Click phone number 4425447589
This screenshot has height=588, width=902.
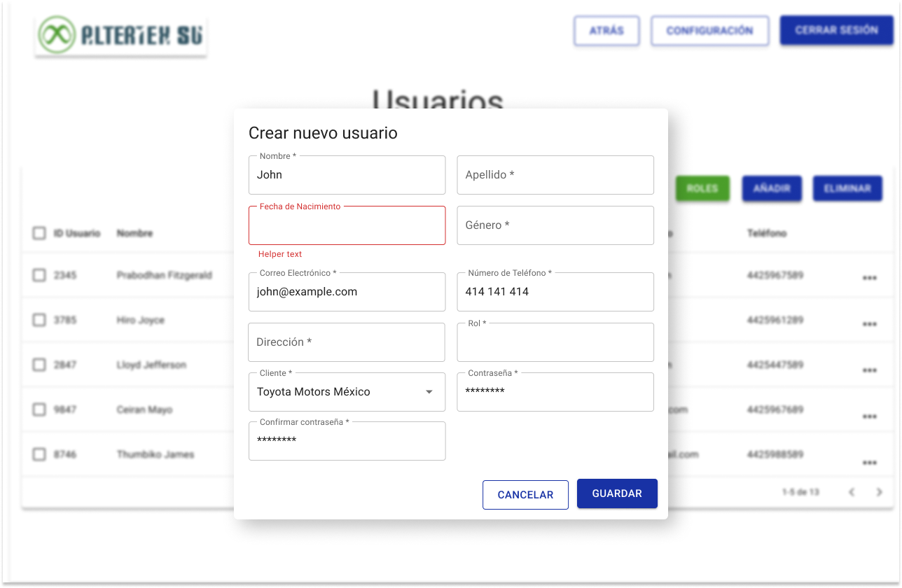pos(775,365)
